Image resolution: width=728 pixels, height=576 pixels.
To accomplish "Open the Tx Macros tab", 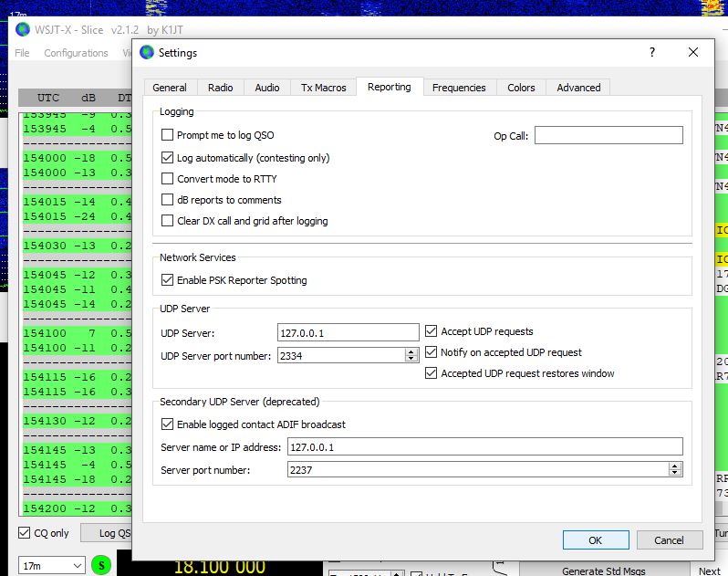I will click(324, 88).
